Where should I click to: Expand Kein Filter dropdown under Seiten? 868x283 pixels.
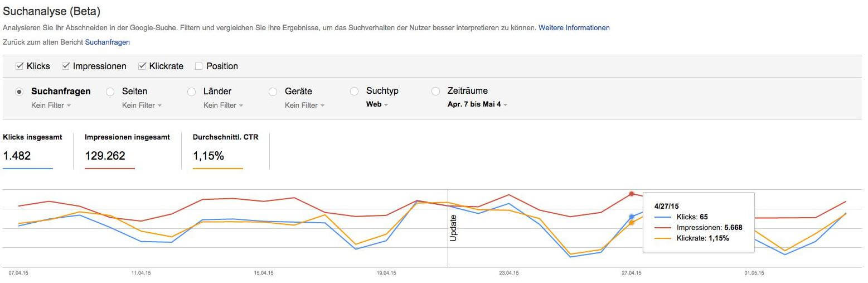(x=142, y=105)
